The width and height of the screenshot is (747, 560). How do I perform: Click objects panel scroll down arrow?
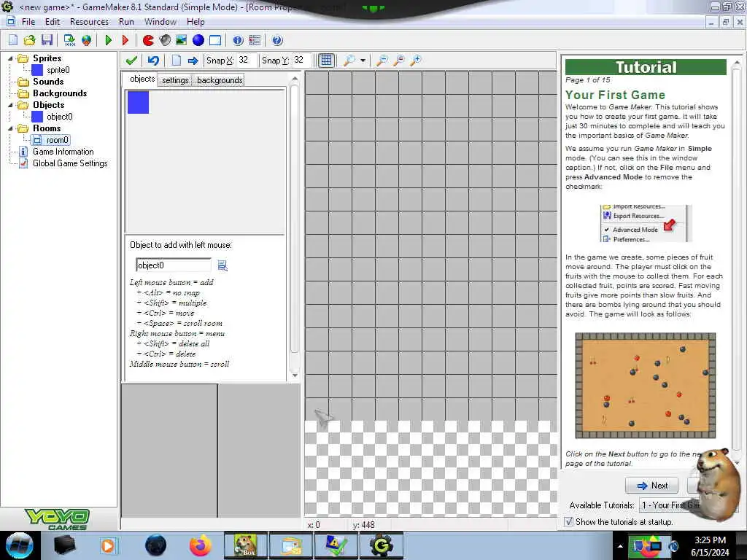295,376
